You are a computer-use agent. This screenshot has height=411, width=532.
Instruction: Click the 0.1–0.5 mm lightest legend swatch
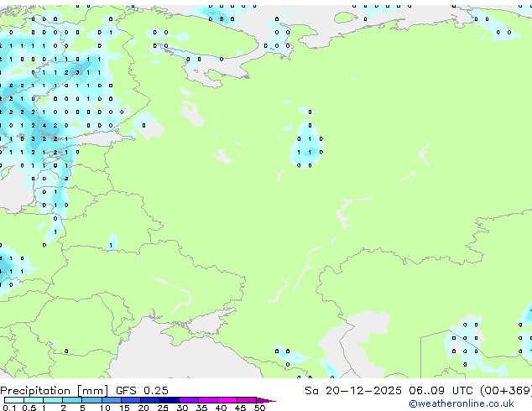pyautogui.click(x=14, y=400)
